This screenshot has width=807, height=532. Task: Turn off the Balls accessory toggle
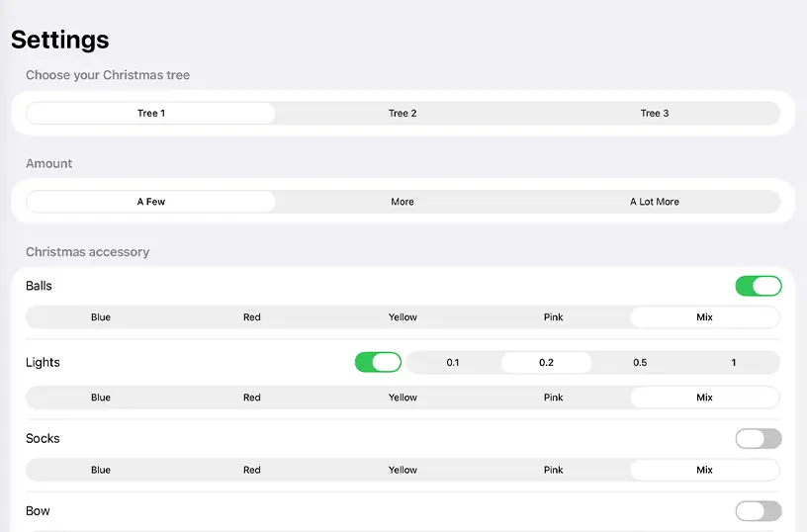758,286
